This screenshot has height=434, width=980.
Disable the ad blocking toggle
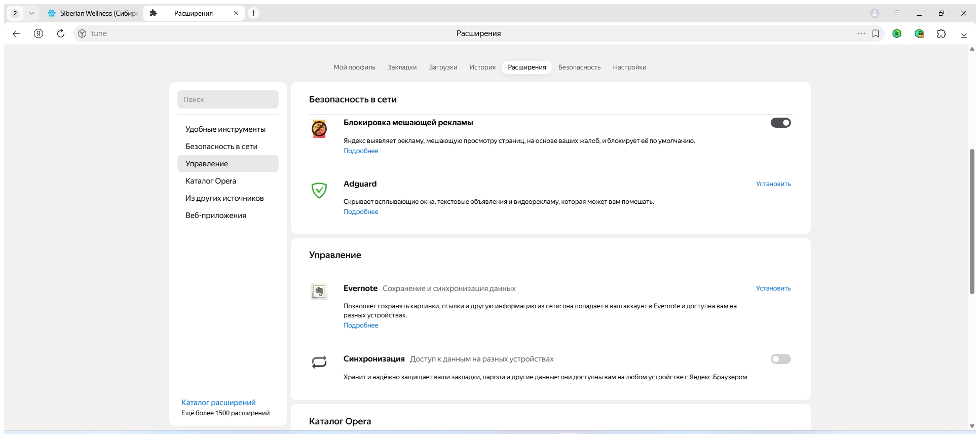781,123
